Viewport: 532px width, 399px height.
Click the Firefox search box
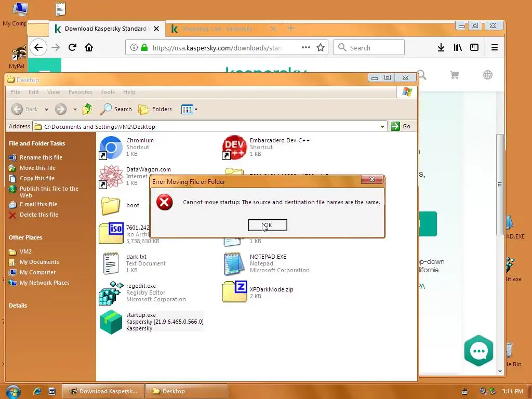tap(369, 47)
